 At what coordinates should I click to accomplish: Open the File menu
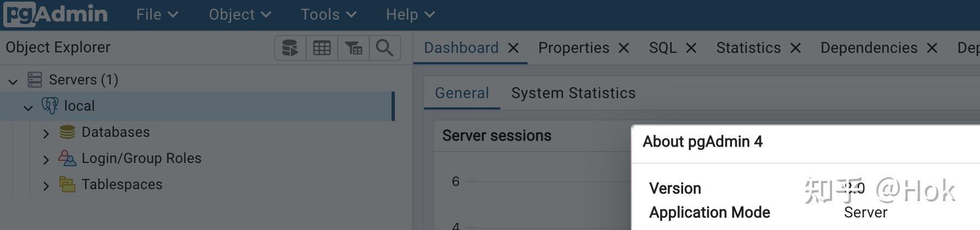(157, 15)
